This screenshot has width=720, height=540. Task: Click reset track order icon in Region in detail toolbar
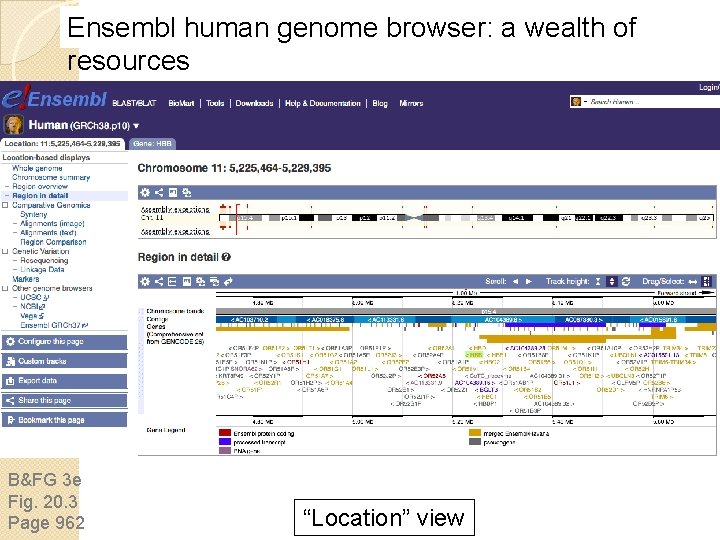tap(214, 281)
